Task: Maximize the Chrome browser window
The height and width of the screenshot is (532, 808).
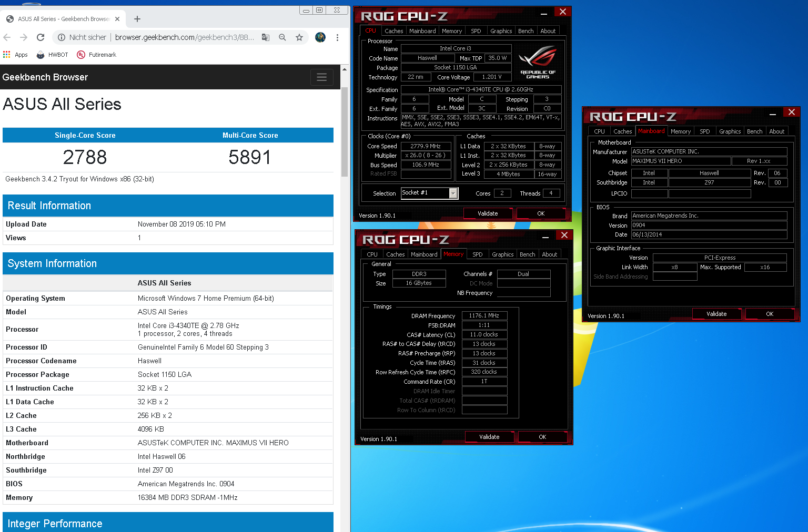Action: pos(319,10)
